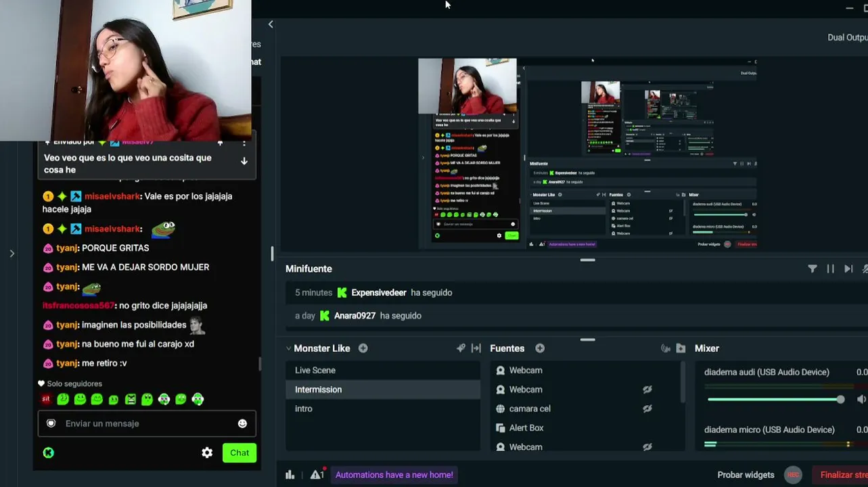868x487 pixels.
Task: Open the studio mode arrow icon beside scenes
Action: click(476, 348)
